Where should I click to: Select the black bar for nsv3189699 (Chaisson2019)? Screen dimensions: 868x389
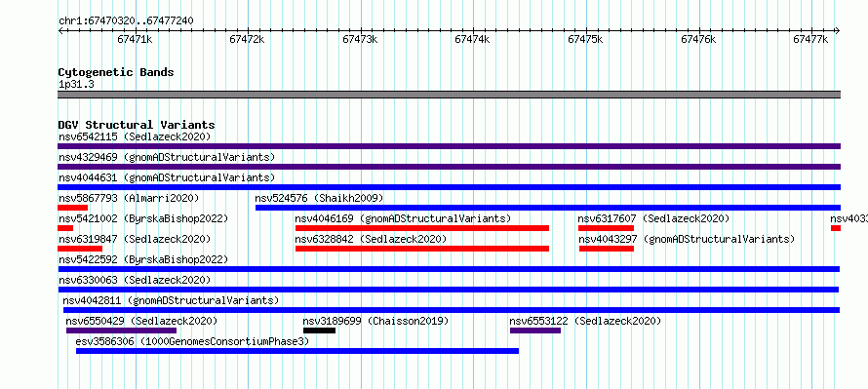point(319,331)
